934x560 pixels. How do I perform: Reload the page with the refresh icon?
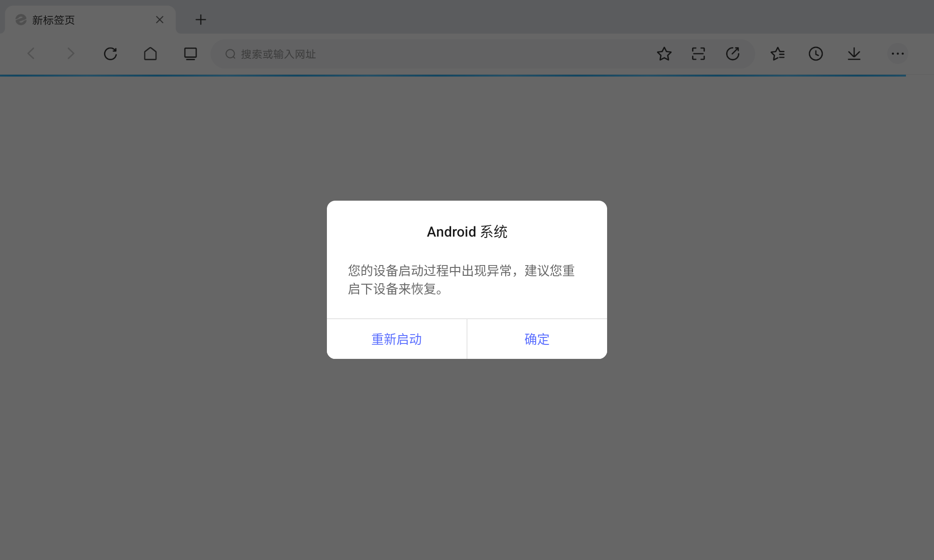click(110, 54)
